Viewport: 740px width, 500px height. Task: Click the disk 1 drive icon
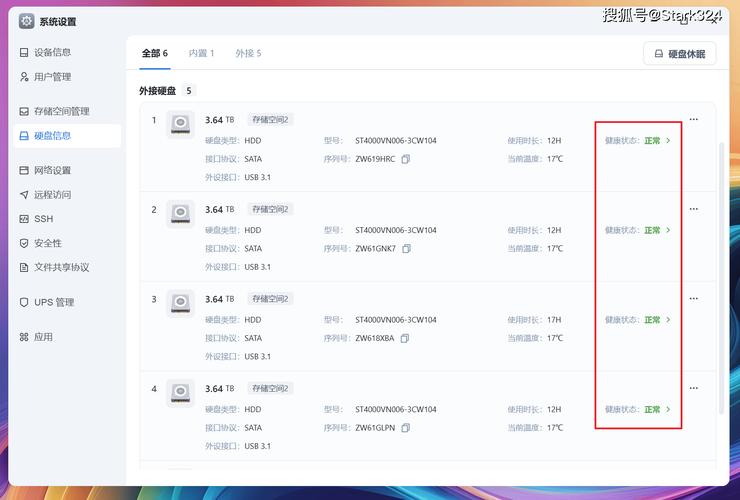tap(180, 124)
